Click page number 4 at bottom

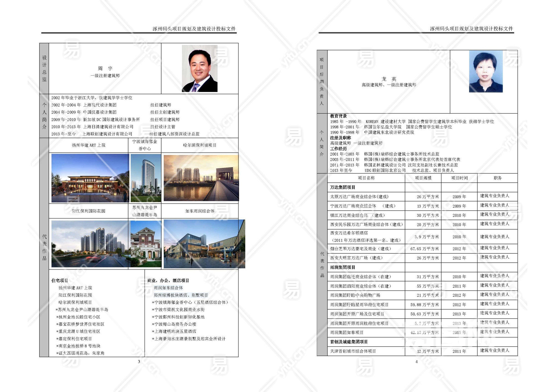pos(416,362)
